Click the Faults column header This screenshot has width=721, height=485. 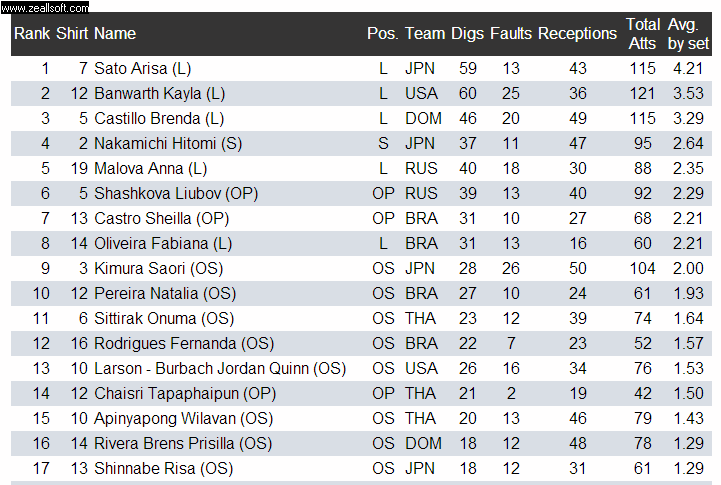point(510,34)
